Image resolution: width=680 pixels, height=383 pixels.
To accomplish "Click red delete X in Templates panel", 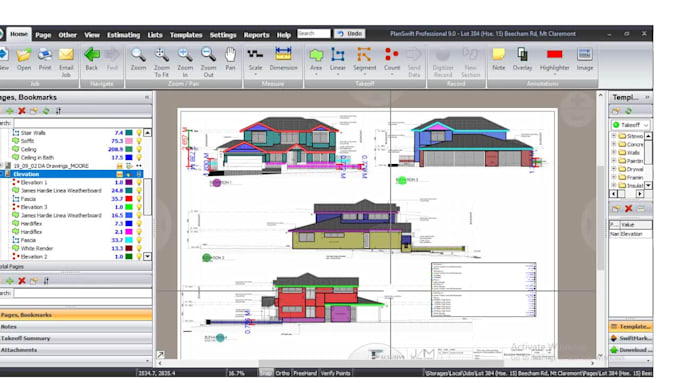I will pos(628,209).
